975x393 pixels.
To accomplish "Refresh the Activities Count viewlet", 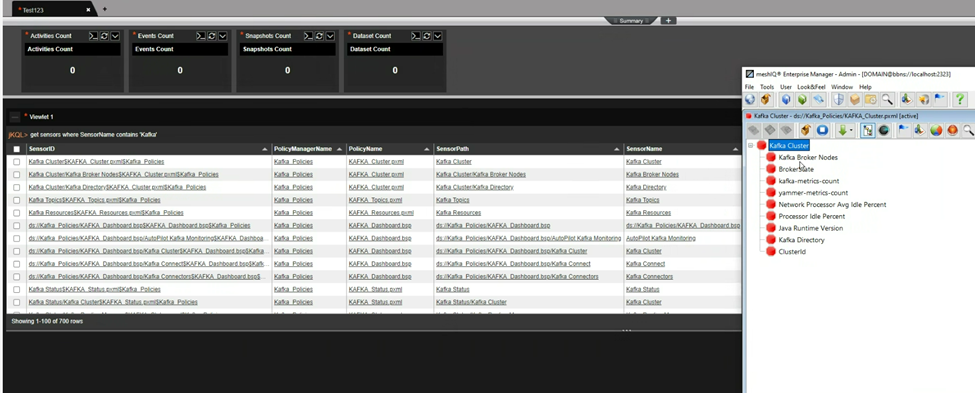I will pos(104,36).
